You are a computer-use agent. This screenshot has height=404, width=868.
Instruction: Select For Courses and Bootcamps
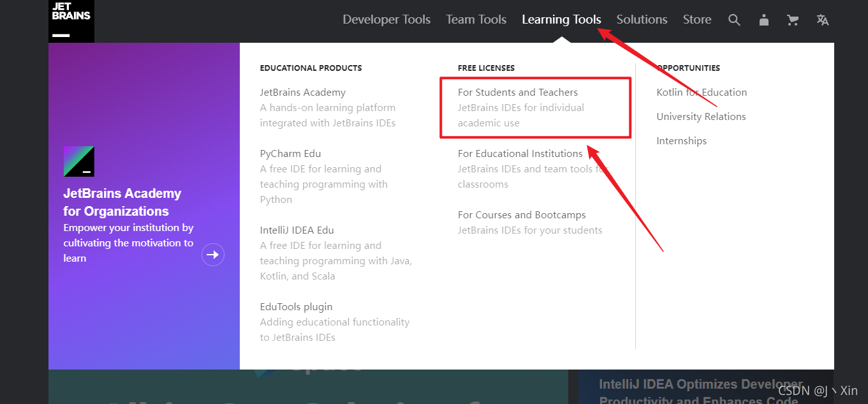(x=522, y=215)
